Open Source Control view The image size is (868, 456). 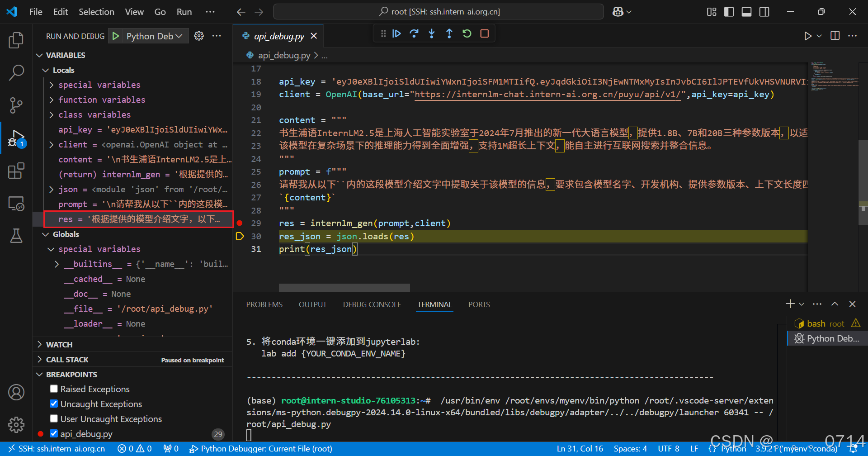pyautogui.click(x=16, y=105)
